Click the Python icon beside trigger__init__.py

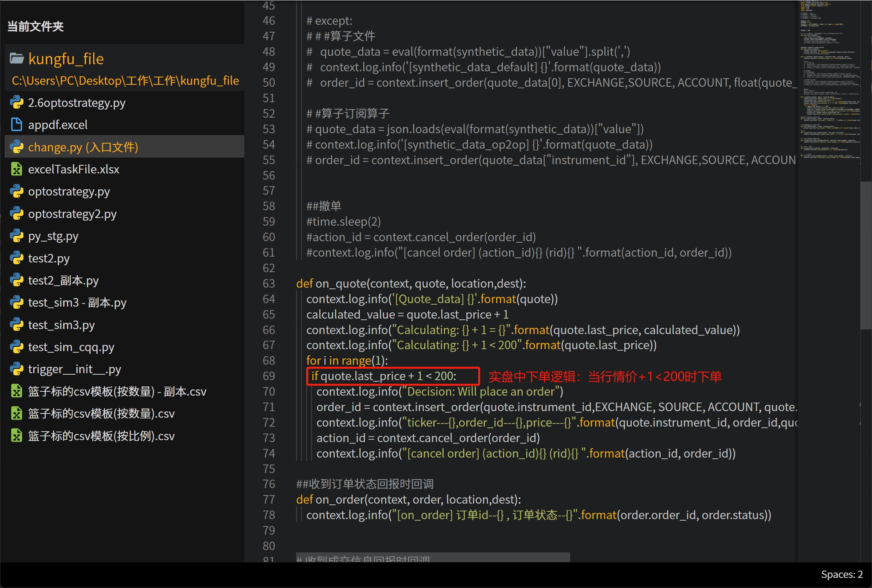click(17, 369)
